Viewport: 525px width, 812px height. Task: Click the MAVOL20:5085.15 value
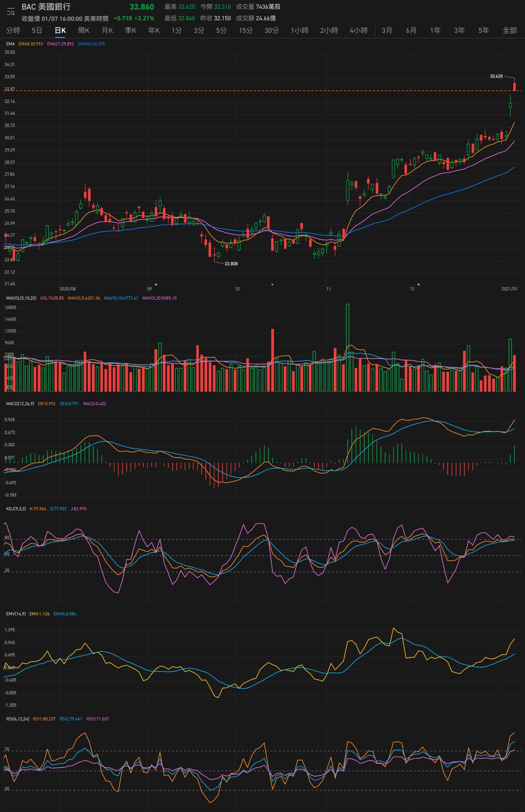159,298
